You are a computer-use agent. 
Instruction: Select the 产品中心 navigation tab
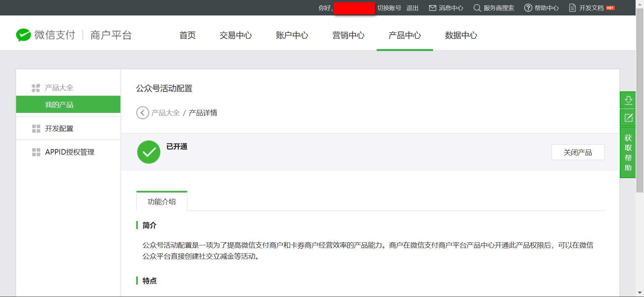(x=405, y=35)
